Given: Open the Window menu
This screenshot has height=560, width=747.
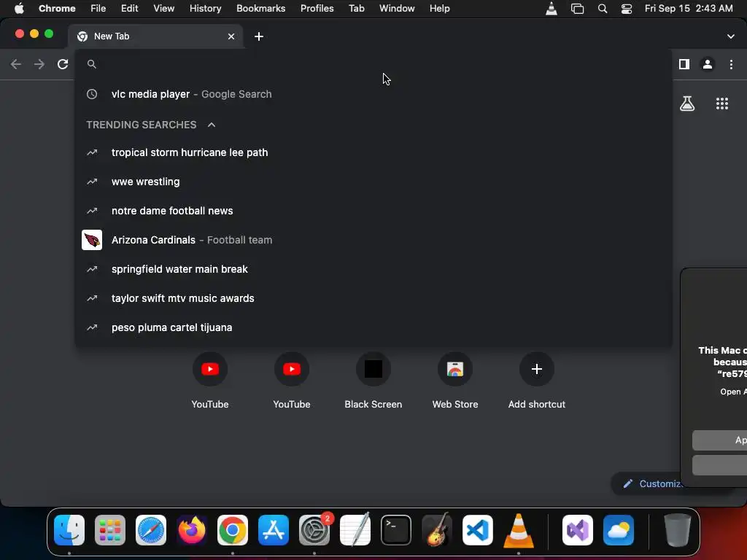Looking at the screenshot, I should click(x=397, y=8).
